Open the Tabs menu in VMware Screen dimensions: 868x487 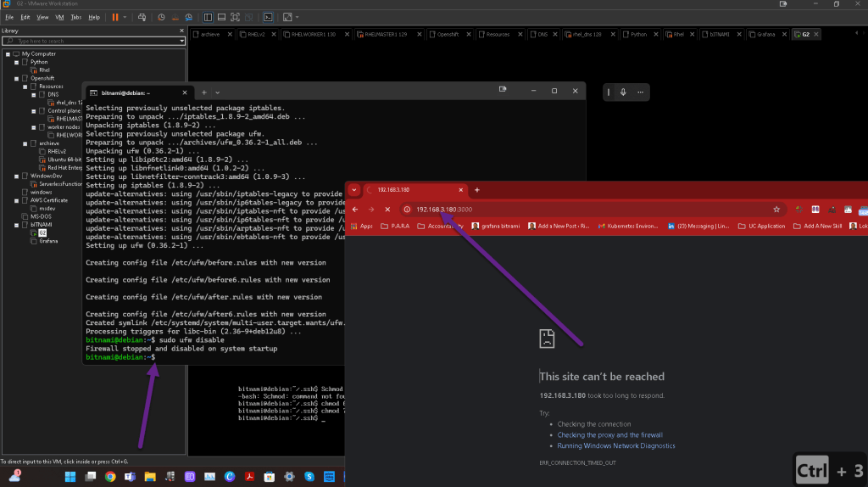coord(75,17)
